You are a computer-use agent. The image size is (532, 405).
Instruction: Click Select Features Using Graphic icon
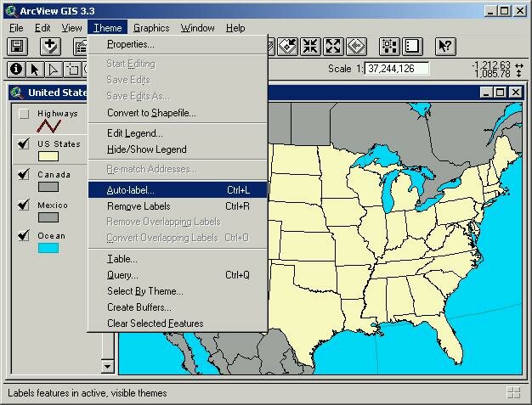(389, 47)
